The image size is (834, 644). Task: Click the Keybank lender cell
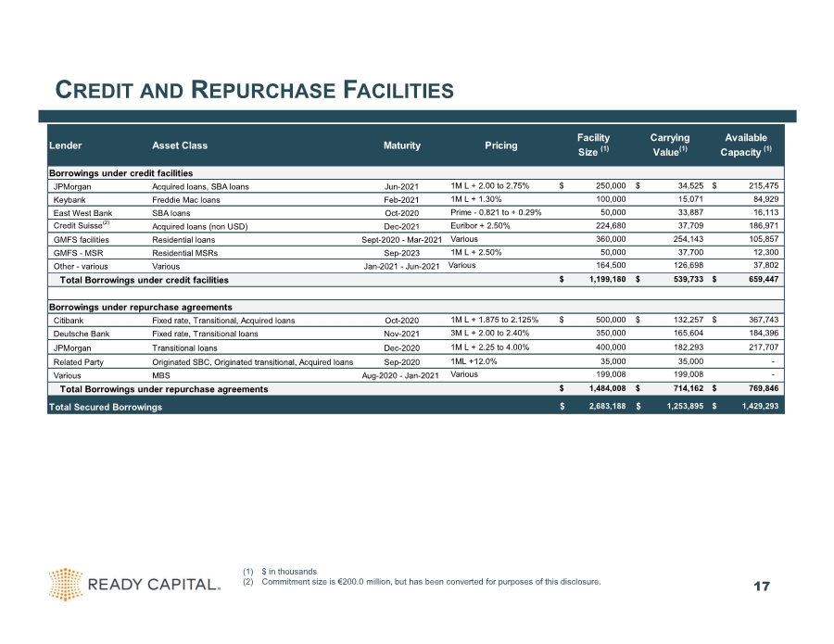[69, 200]
